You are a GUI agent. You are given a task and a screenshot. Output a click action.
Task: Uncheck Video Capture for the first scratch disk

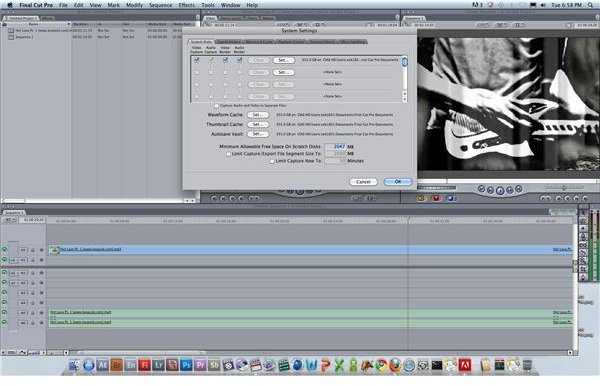(x=197, y=60)
